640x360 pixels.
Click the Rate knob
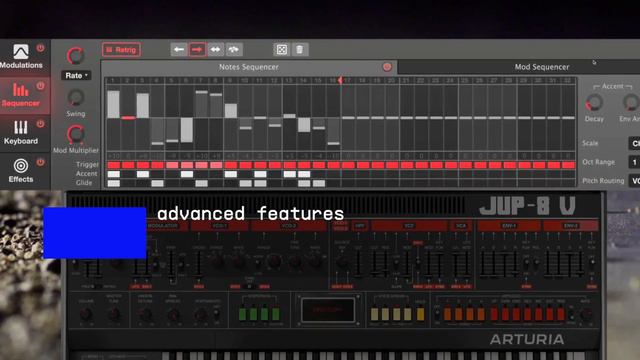(76, 56)
